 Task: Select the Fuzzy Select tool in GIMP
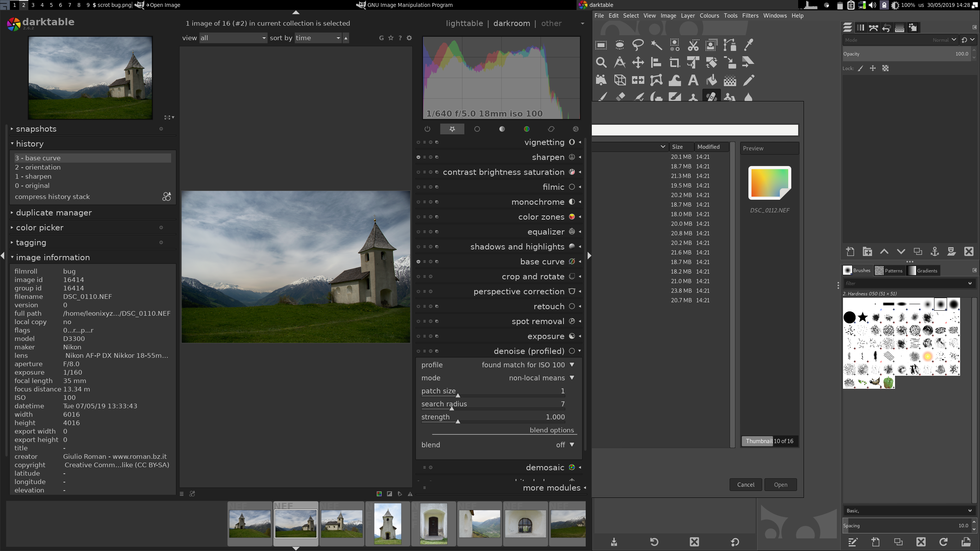tap(656, 45)
